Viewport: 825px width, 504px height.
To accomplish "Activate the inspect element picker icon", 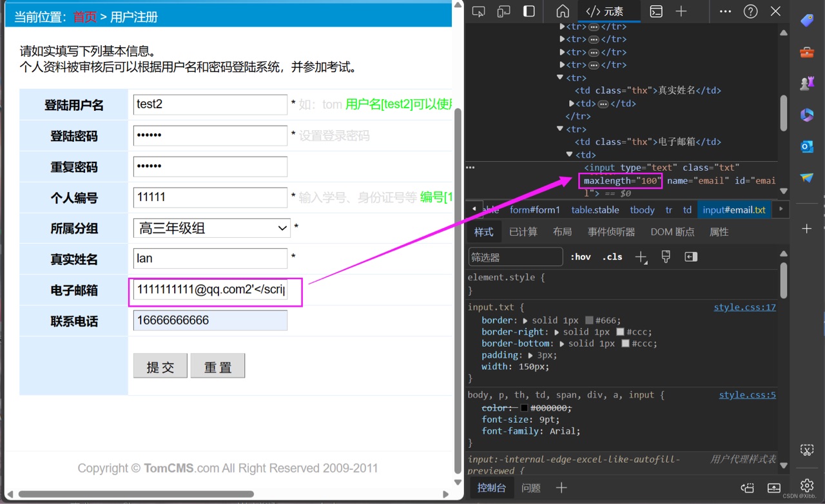I will (478, 12).
